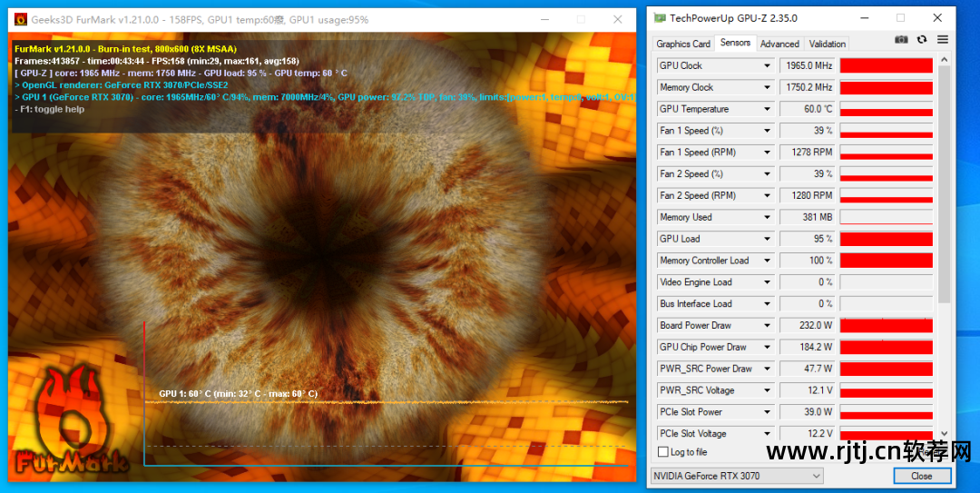Click the 1750.2 MHz Memory Clock value
This screenshot has height=493, width=980.
(807, 87)
